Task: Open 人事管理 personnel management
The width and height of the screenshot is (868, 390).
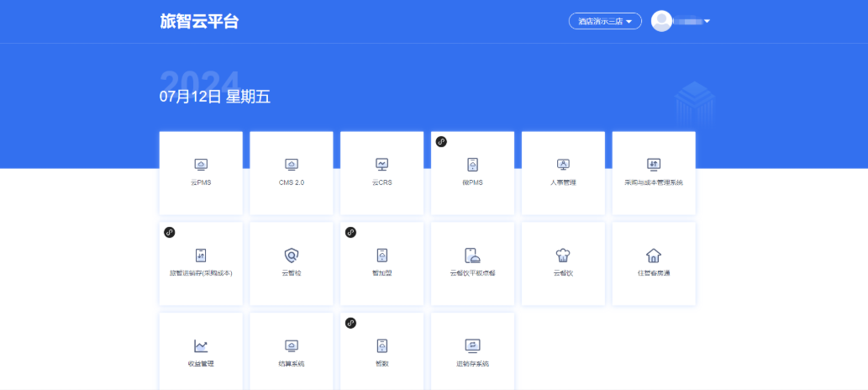Action: [x=563, y=171]
